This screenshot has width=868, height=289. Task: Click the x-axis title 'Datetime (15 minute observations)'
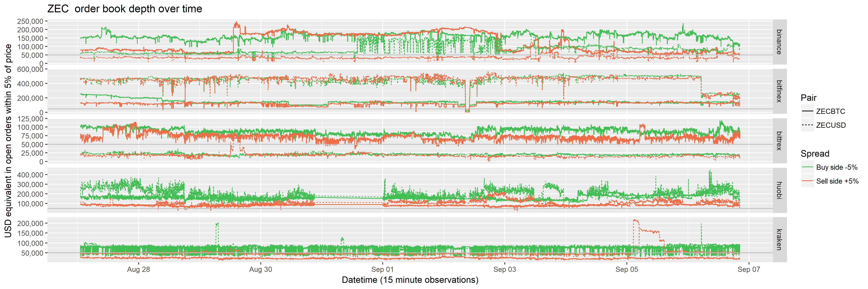click(410, 280)
